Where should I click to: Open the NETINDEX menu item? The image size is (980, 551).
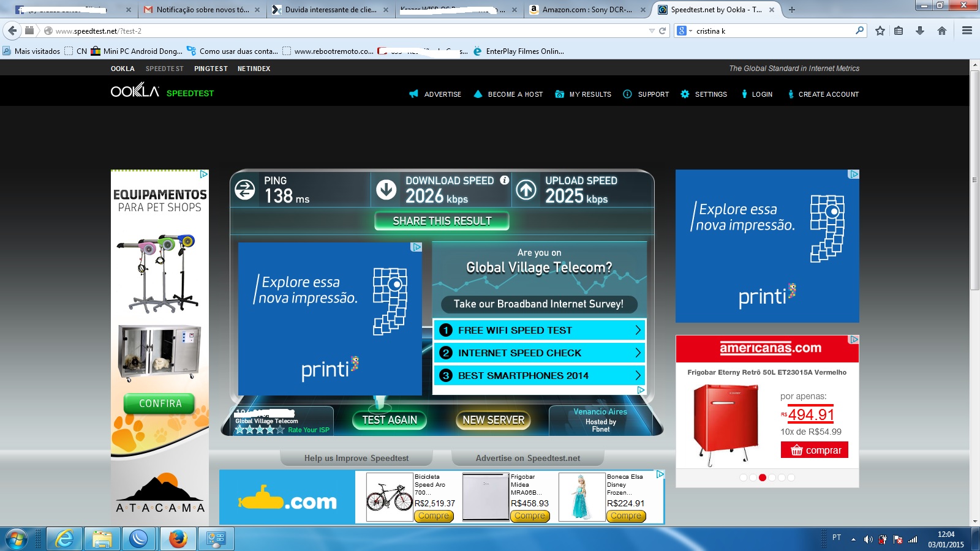(x=254, y=69)
